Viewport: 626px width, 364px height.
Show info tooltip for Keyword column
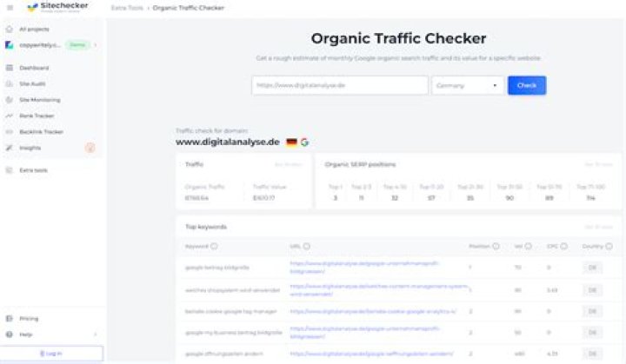click(214, 246)
